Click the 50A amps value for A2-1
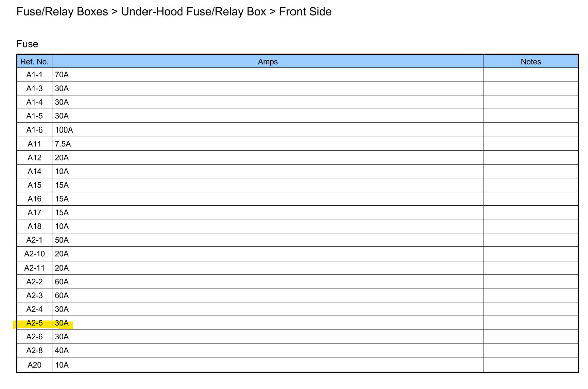 click(x=62, y=240)
